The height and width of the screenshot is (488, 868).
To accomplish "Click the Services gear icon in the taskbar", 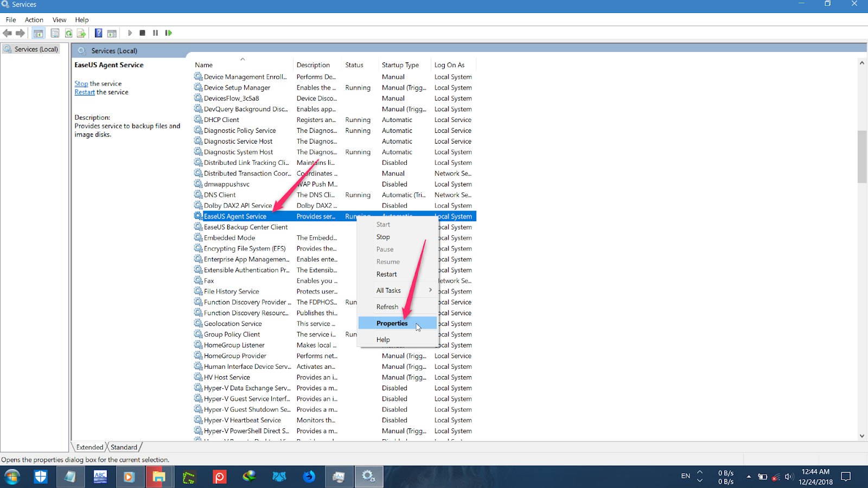I will pos(369,477).
